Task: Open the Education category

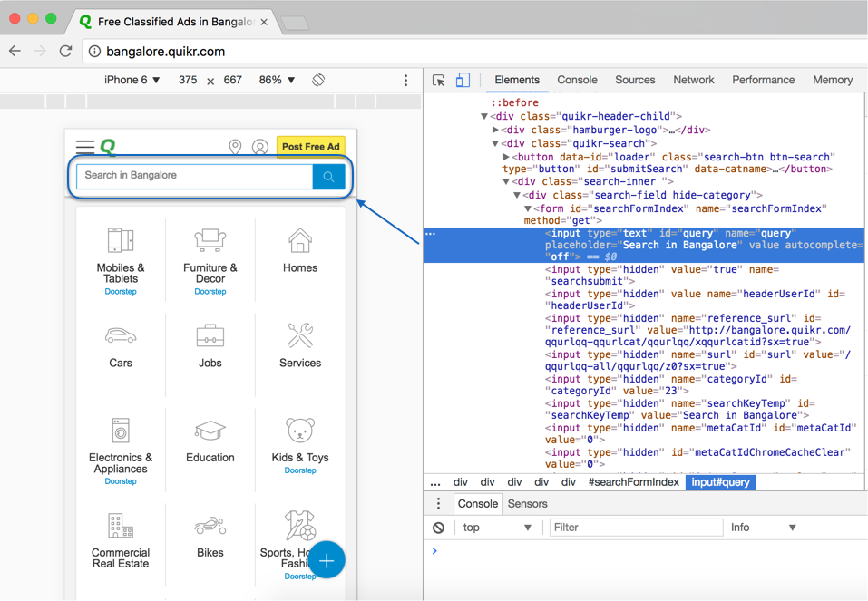Action: 210,441
